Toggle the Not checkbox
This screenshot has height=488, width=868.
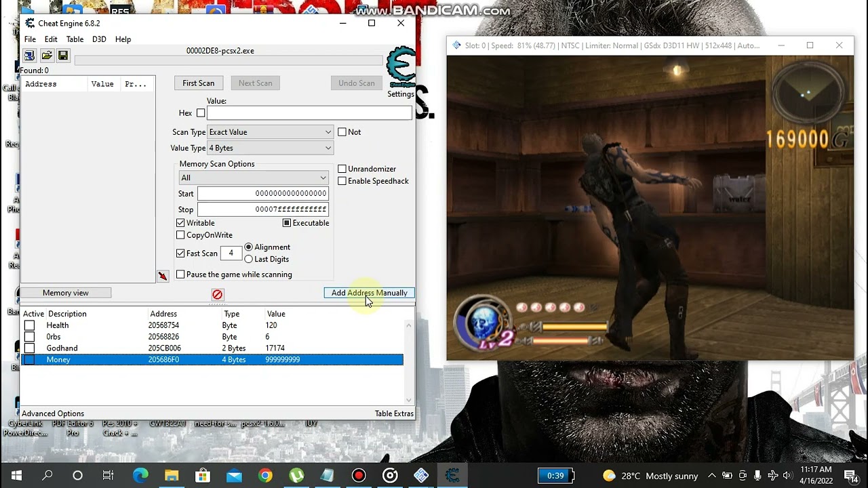(342, 132)
